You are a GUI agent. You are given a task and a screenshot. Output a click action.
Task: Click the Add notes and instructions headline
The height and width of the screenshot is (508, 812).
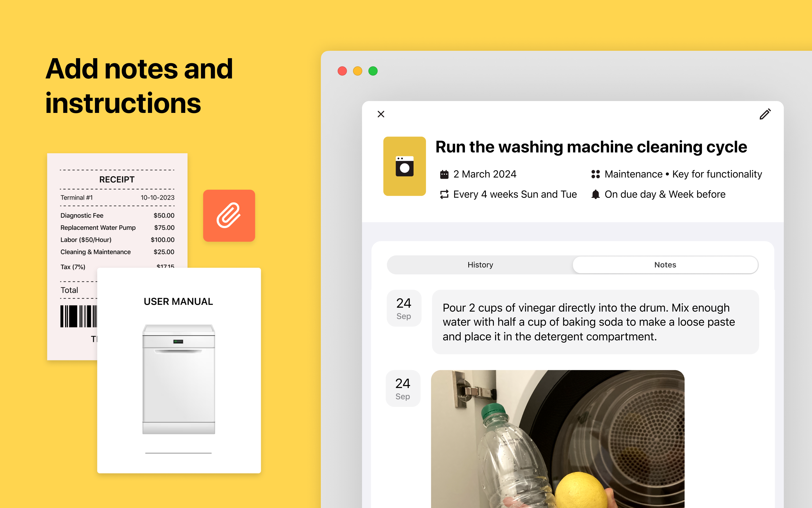click(x=139, y=86)
